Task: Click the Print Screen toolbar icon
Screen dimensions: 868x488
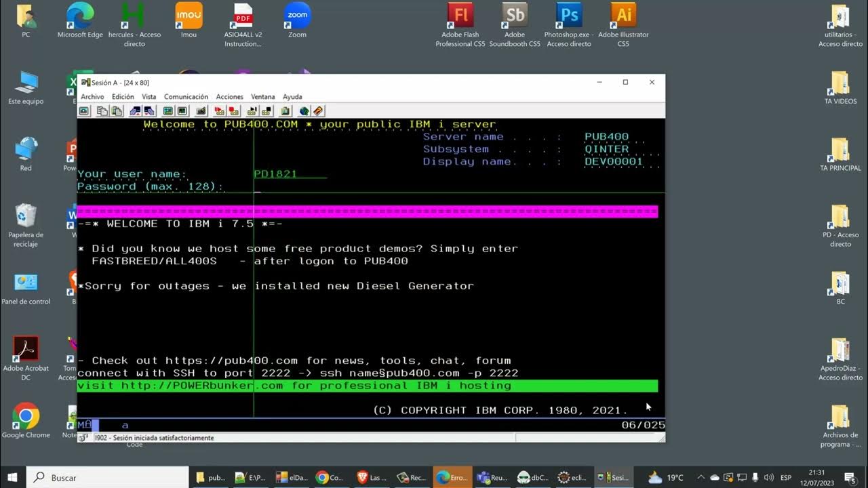Action: 84,111
